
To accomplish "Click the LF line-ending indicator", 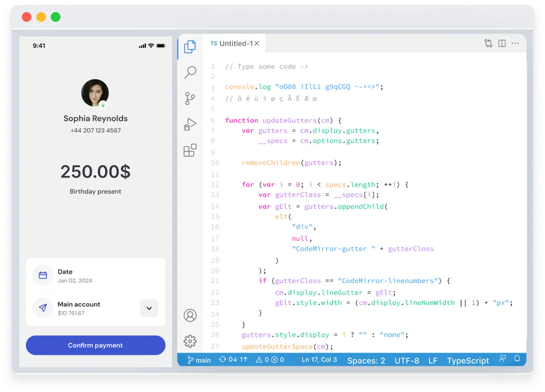I will 433,360.
